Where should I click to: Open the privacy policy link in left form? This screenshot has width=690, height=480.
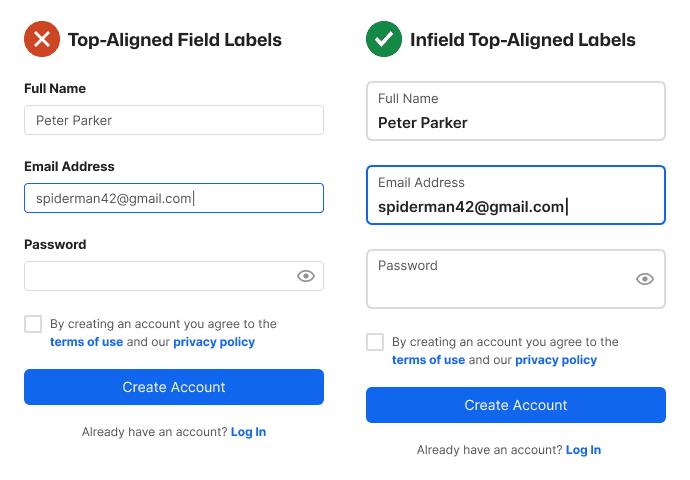[x=214, y=342]
